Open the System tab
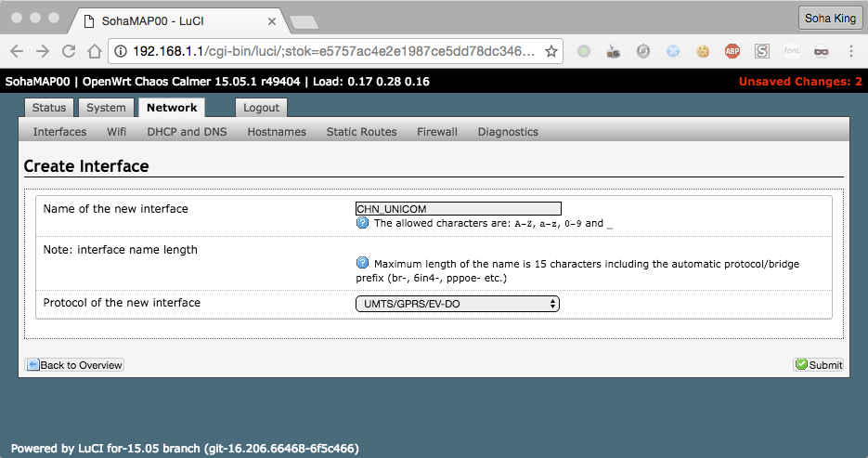Image resolution: width=868 pixels, height=458 pixels. coord(106,108)
